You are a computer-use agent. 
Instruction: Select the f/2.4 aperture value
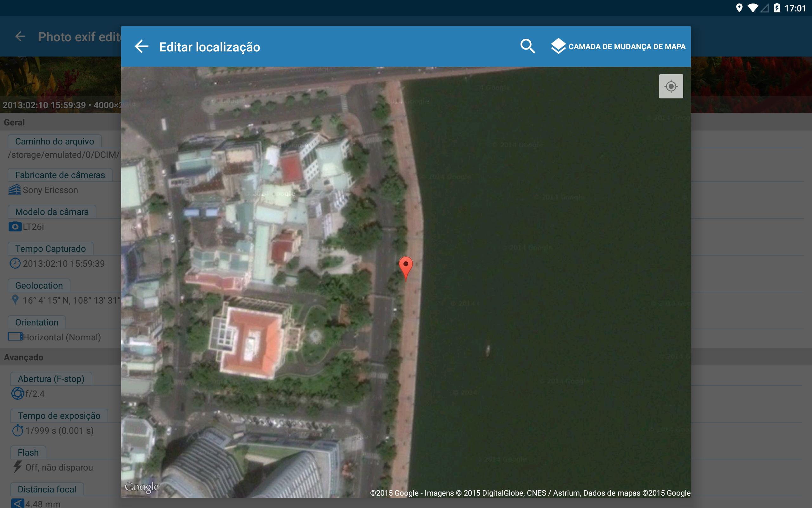(x=35, y=394)
